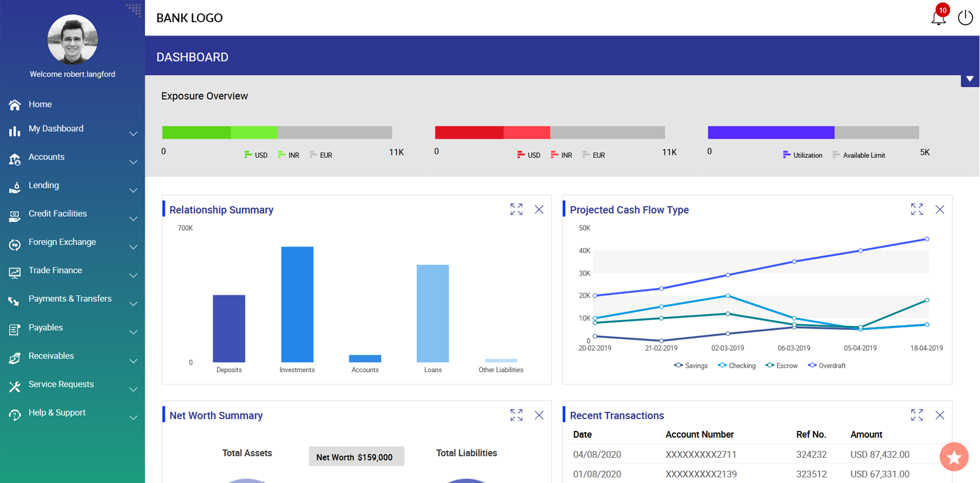
Task: Expand Recent Transactions widget fullscreen
Action: pyautogui.click(x=917, y=415)
